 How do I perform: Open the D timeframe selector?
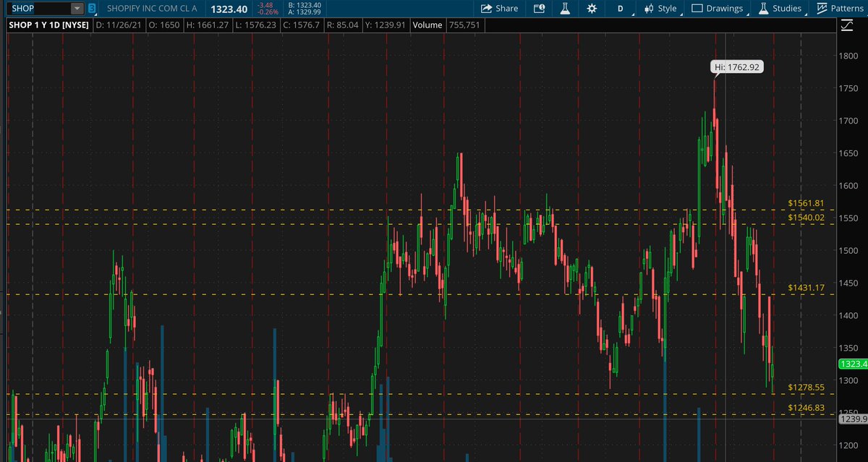click(620, 9)
